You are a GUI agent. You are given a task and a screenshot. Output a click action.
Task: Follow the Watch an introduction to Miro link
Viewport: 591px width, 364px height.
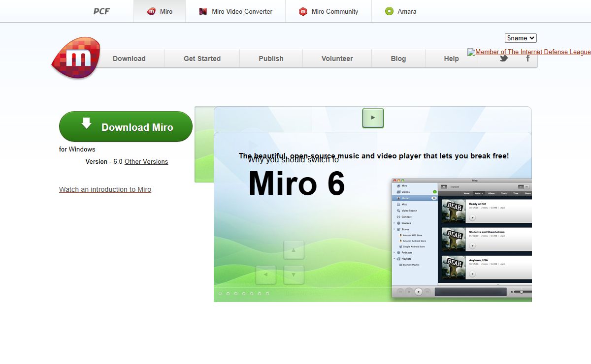(105, 189)
